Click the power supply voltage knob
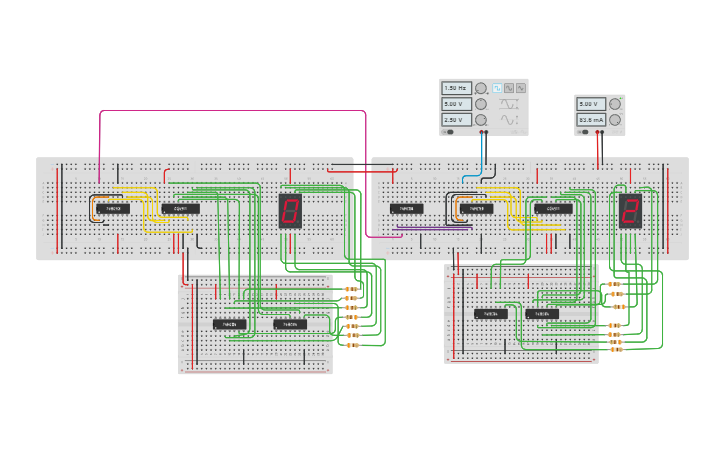This screenshot has width=725, height=453. point(615,104)
